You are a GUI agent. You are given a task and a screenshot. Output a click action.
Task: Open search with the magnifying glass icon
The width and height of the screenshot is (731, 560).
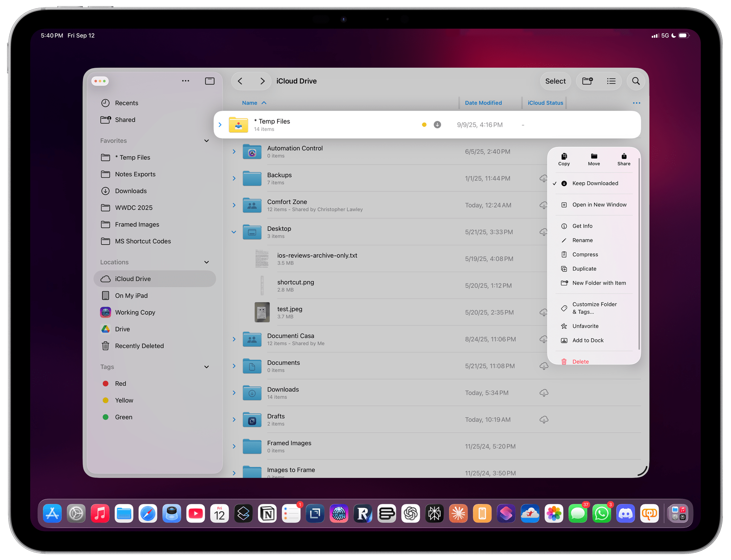[636, 81]
